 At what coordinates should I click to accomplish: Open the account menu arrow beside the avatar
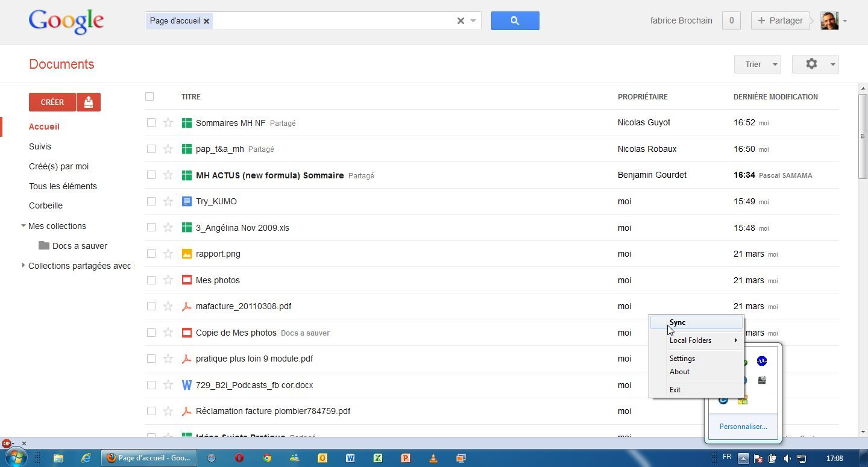845,21
